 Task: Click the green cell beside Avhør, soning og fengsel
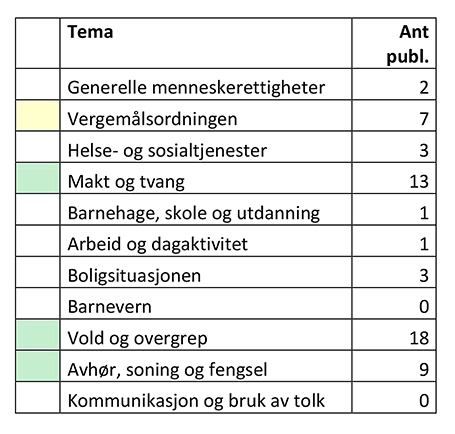tap(38, 366)
